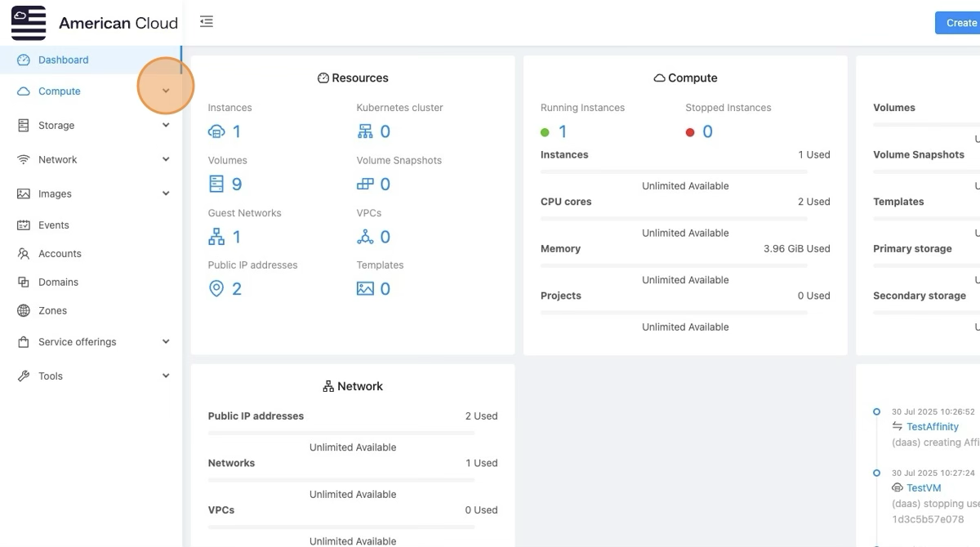Collapse the sidebar with the menu fold icon
980x547 pixels.
pos(207,22)
